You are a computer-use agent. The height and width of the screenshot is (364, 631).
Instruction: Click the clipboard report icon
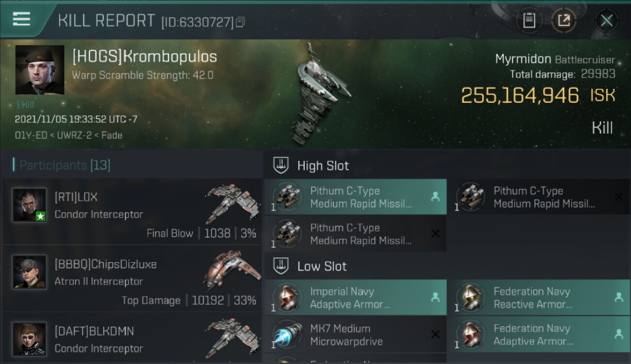[529, 20]
